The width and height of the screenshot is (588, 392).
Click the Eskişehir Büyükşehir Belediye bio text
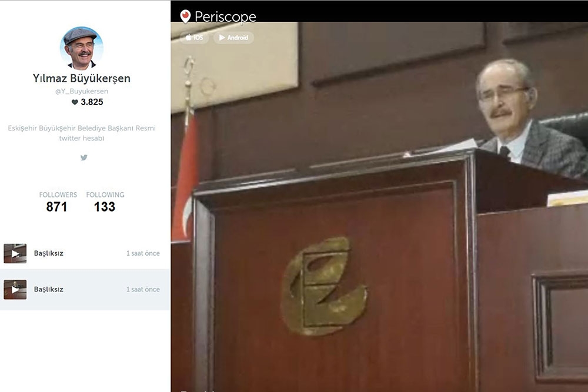[x=81, y=133]
